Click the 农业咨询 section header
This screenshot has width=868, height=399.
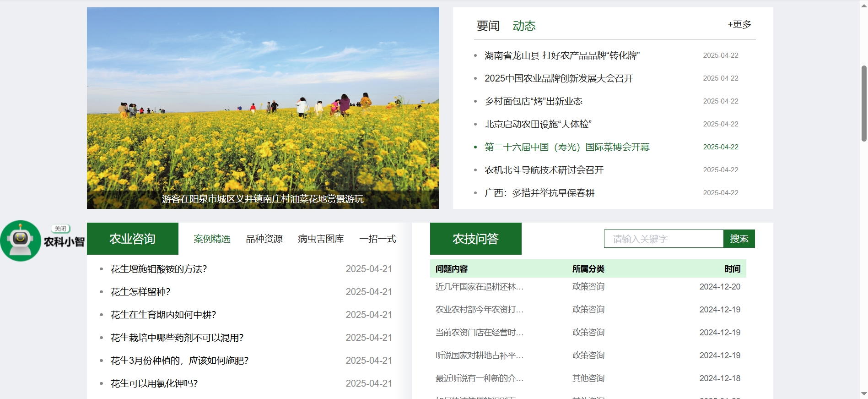click(132, 239)
